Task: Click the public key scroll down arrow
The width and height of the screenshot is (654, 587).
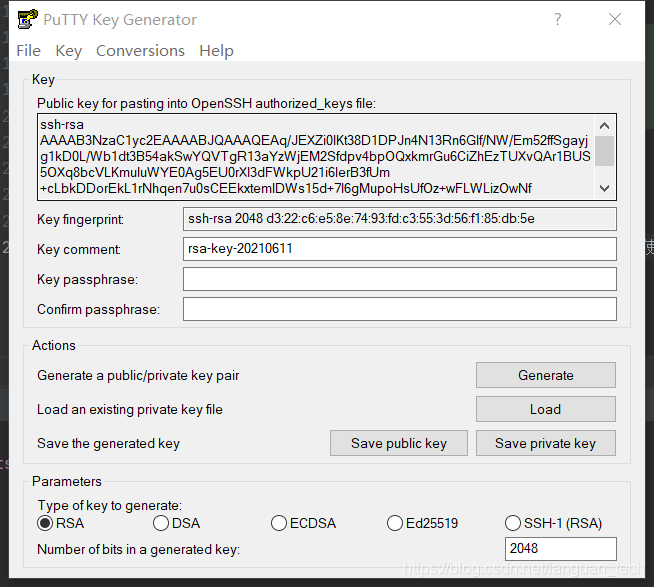Action: [x=604, y=188]
